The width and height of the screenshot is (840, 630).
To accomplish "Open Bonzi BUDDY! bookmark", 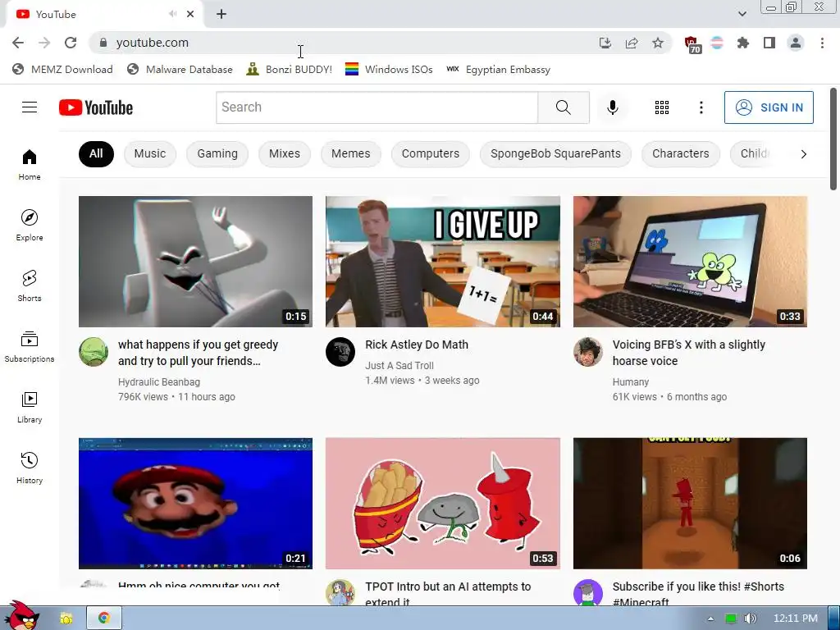I will coord(290,70).
